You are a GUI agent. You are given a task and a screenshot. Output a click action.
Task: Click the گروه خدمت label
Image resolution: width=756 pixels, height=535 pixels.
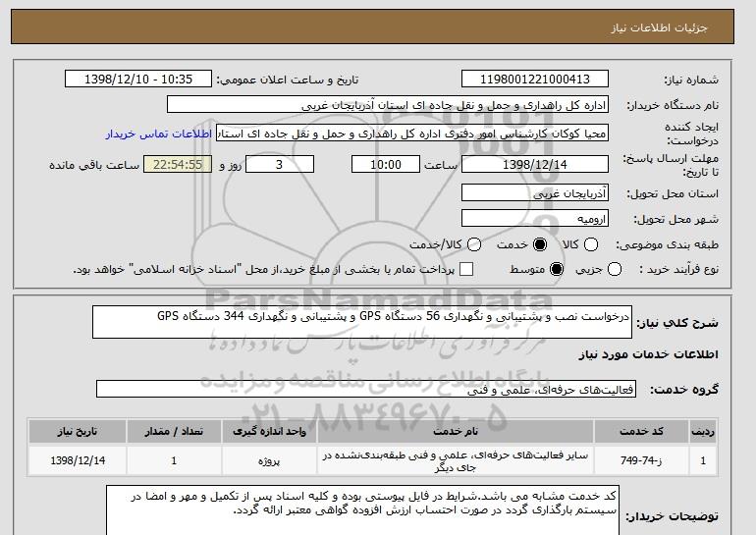(x=684, y=390)
